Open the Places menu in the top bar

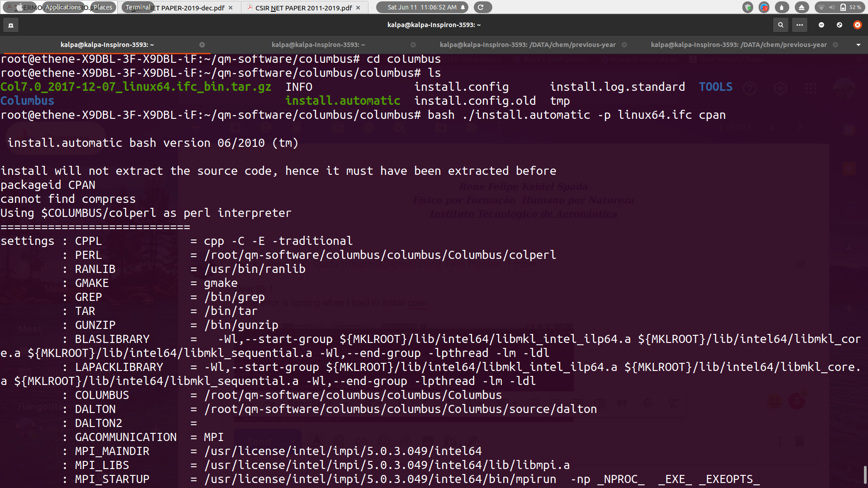pos(103,7)
